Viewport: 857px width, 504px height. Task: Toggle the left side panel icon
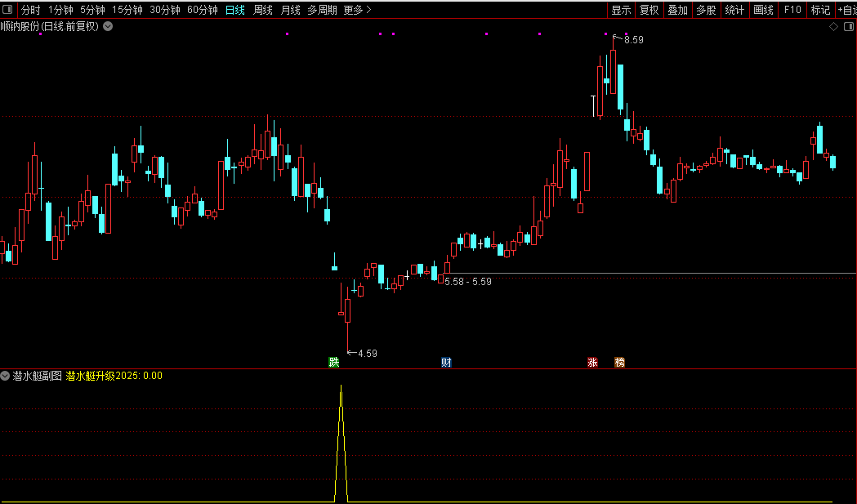7,9
